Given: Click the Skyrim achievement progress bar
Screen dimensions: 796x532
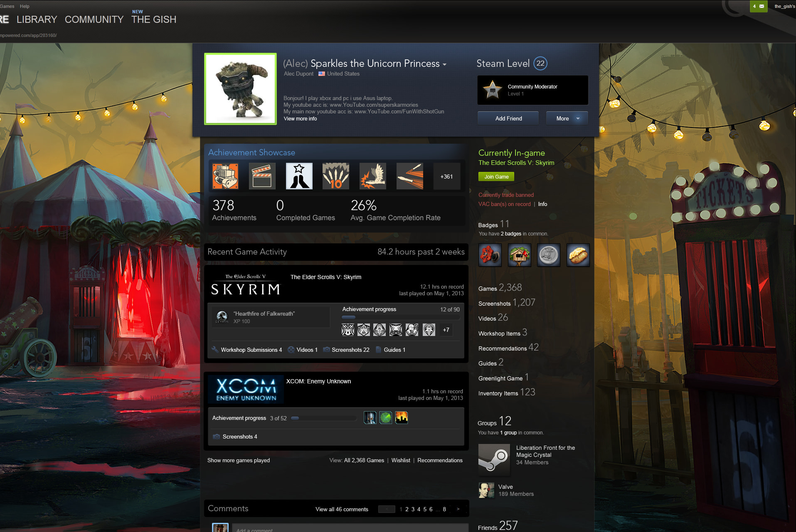Looking at the screenshot, I should (x=401, y=317).
